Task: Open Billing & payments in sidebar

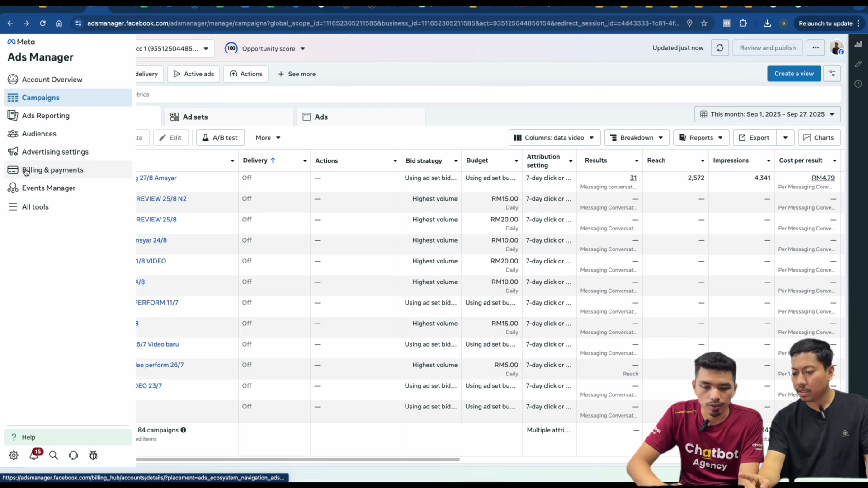Action: pyautogui.click(x=68, y=170)
